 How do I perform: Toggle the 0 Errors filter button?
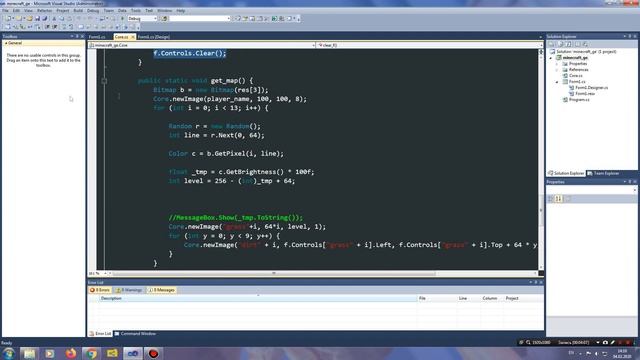tap(100, 290)
